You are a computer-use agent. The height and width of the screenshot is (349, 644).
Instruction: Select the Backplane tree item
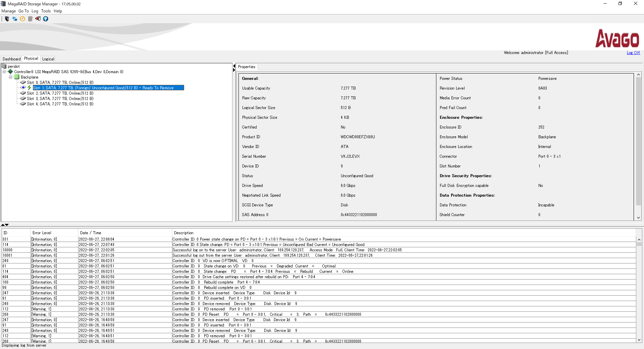point(30,77)
